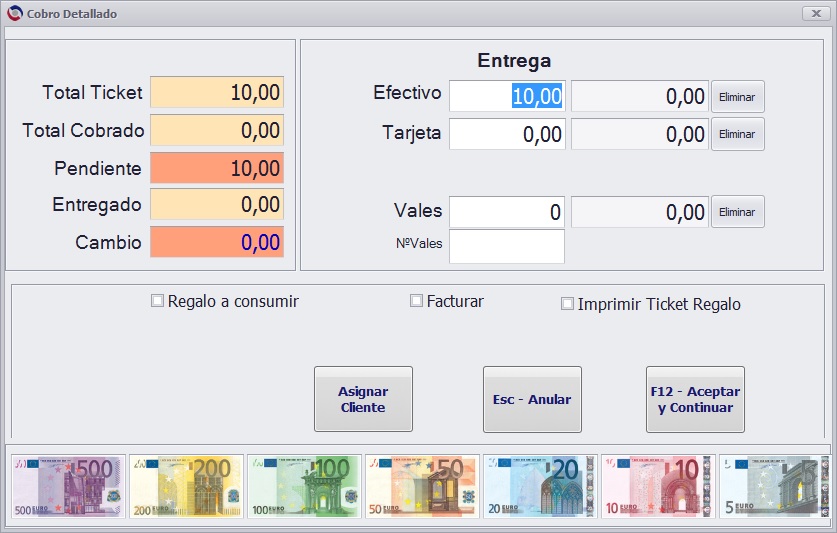Open Asignar Cliente
This screenshot has width=837, height=533.
pyautogui.click(x=363, y=399)
